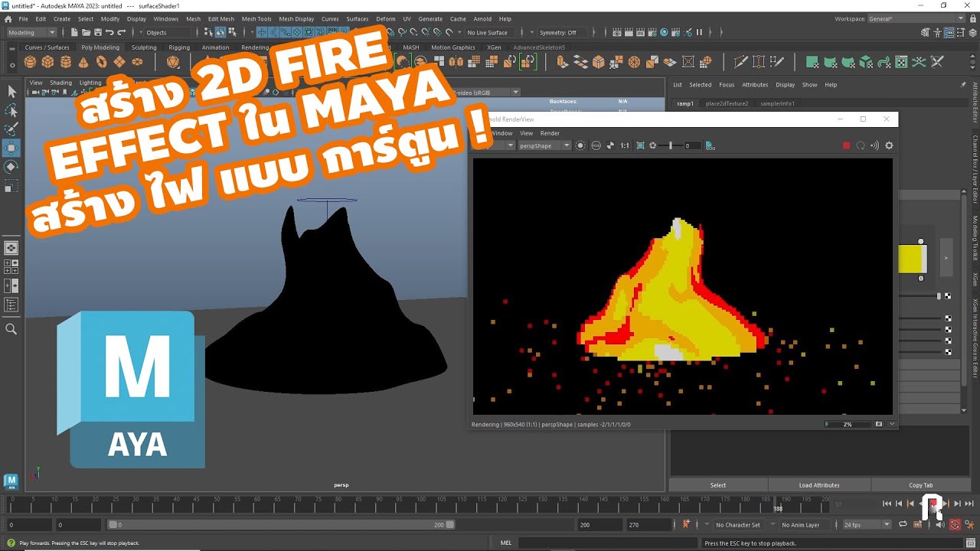
Task: Select the Multi-Cut knife tool on shelf
Action: click(740, 62)
